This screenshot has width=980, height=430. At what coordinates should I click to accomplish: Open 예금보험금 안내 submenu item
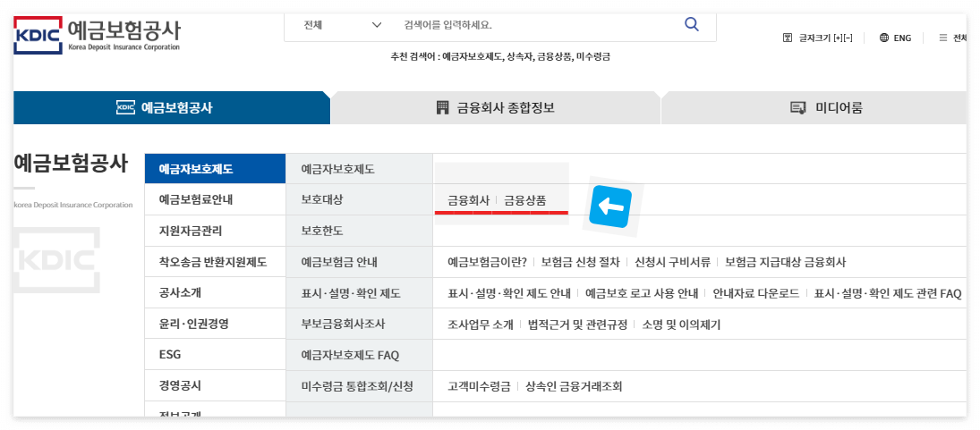(x=360, y=262)
